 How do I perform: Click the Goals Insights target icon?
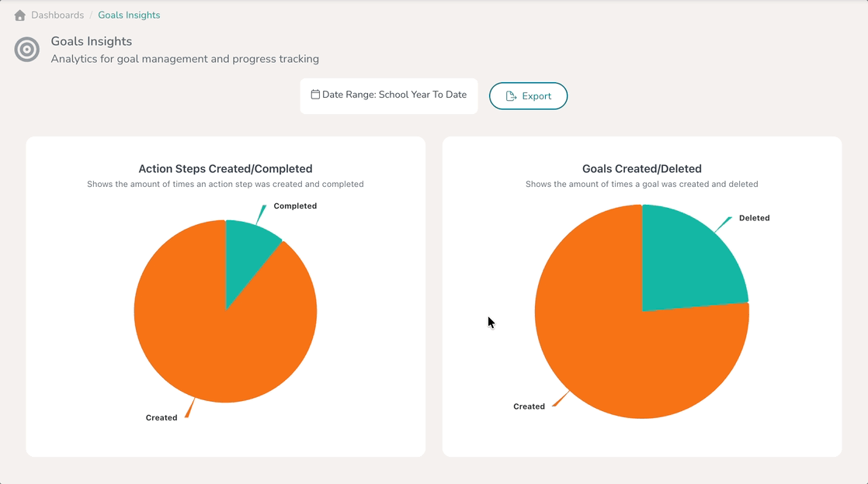click(x=26, y=50)
